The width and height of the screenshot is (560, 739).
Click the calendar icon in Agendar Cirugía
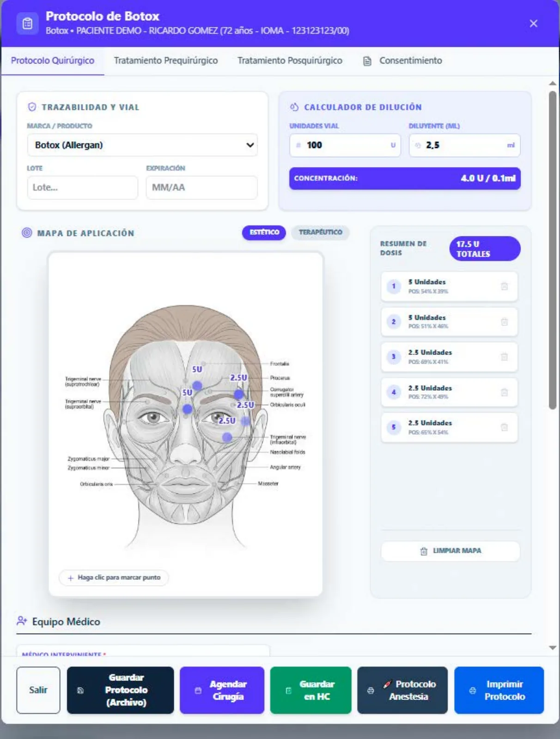pos(198,691)
